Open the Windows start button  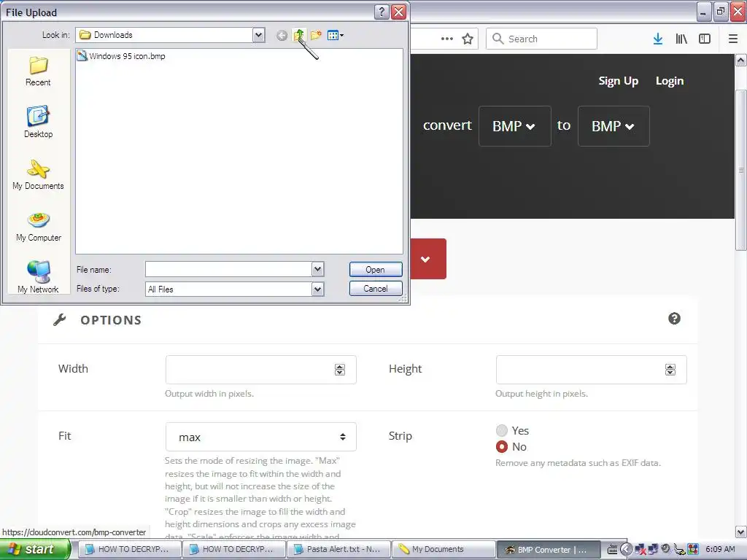35,550
